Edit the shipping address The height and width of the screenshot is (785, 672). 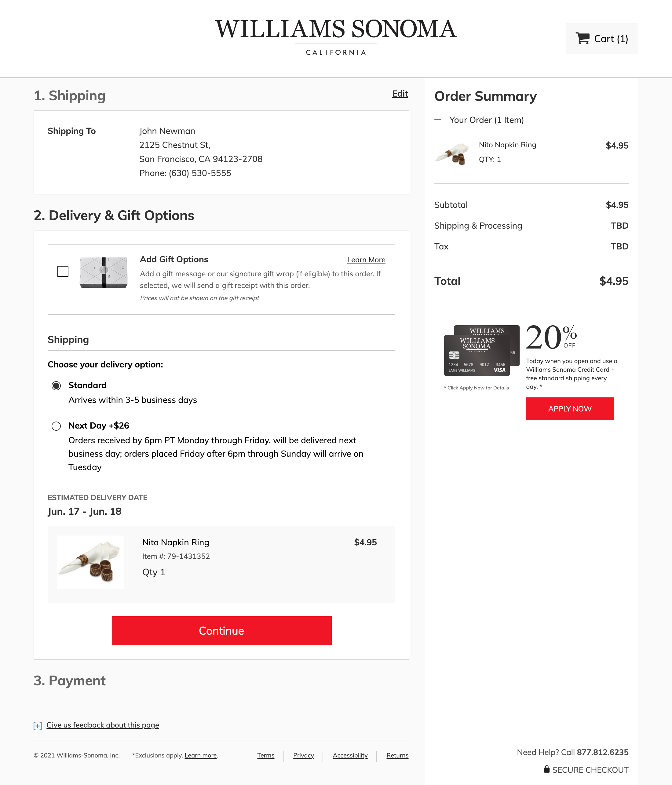(x=400, y=94)
